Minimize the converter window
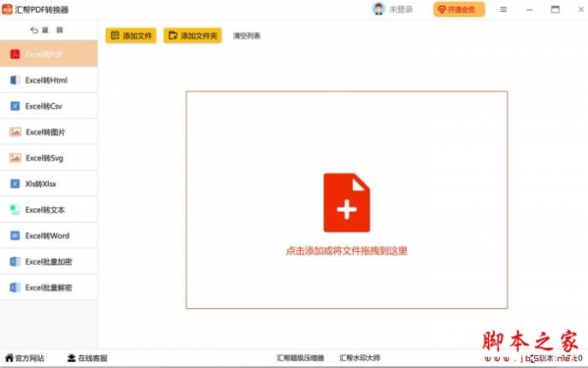The height and width of the screenshot is (368, 588). pyautogui.click(x=529, y=10)
